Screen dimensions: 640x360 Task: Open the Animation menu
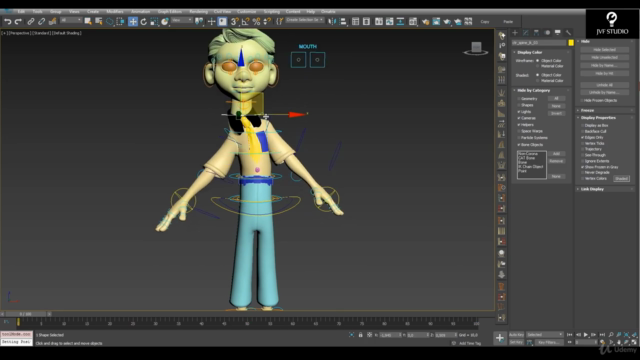140,11
